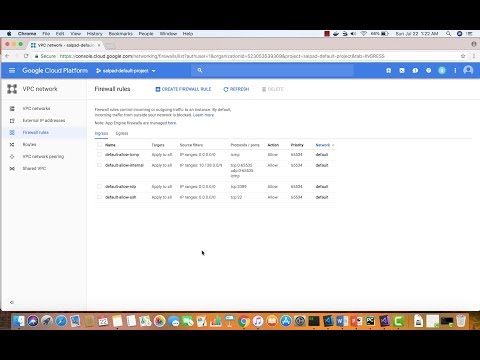Screen dimensions: 480x360
Task: Open the History menu in the menu bar
Action: click(95, 34)
